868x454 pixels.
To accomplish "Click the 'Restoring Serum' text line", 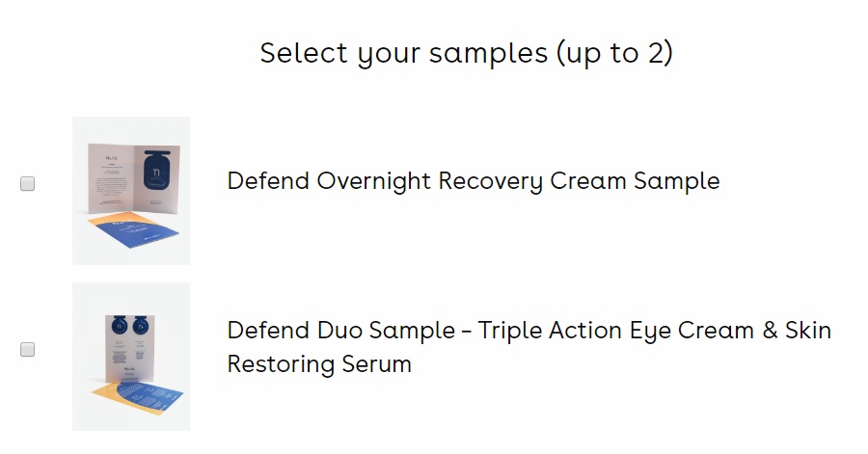I will pos(319,364).
